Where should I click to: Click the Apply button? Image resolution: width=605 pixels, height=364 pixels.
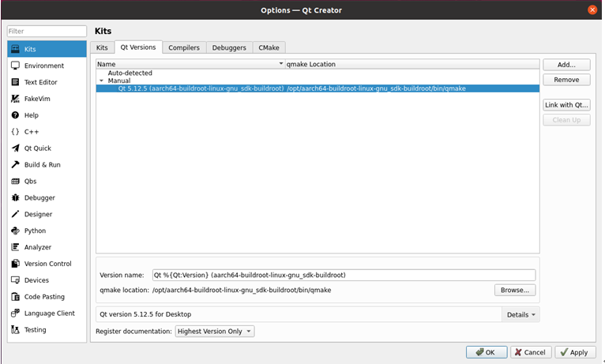574,352
